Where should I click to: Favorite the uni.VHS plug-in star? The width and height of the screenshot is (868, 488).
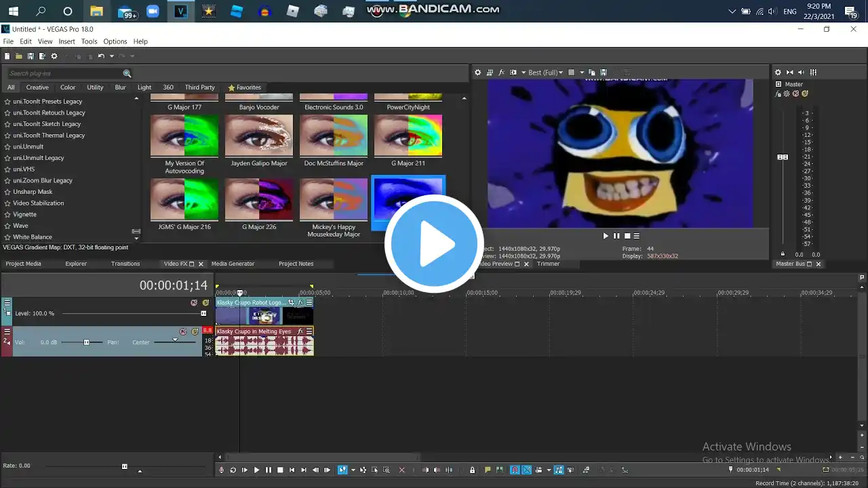coord(7,169)
